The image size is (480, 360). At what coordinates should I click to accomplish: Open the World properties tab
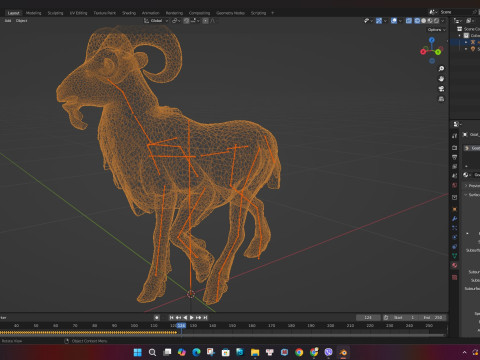(x=455, y=185)
